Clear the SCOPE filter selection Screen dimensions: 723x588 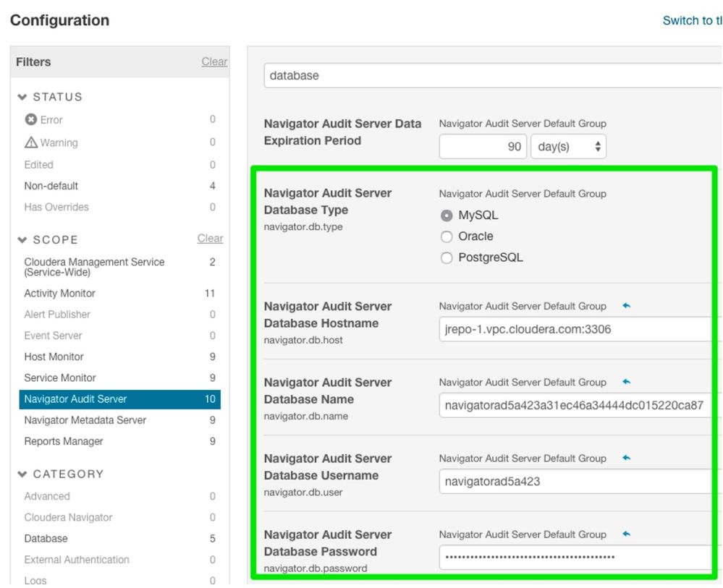(x=210, y=239)
